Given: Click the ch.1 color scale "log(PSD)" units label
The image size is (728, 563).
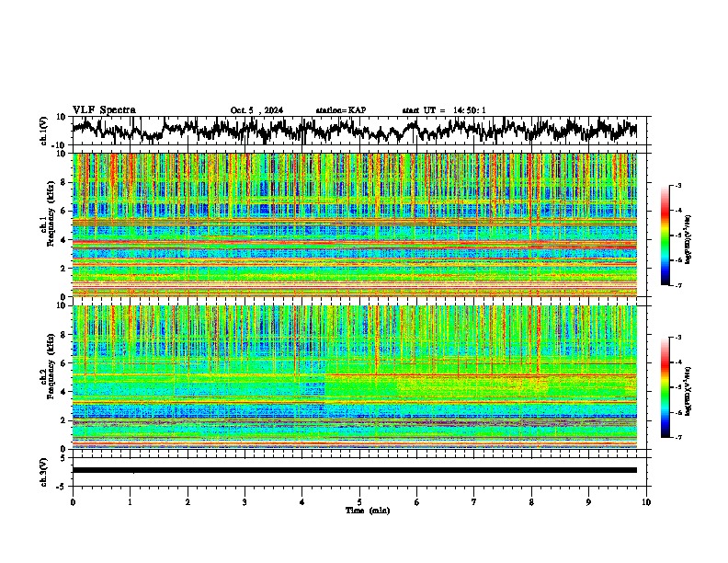Looking at the screenshot, I should (688, 239).
